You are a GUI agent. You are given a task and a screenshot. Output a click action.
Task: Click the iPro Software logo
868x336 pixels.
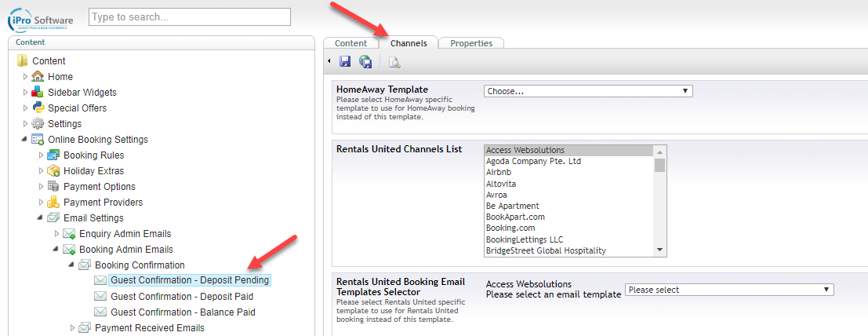click(x=41, y=20)
